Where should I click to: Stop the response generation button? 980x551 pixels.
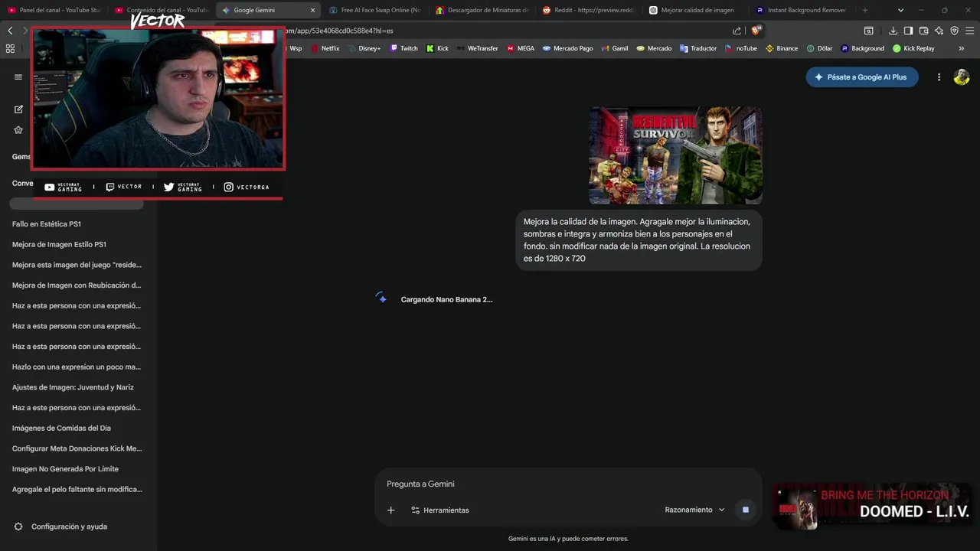pyautogui.click(x=745, y=510)
